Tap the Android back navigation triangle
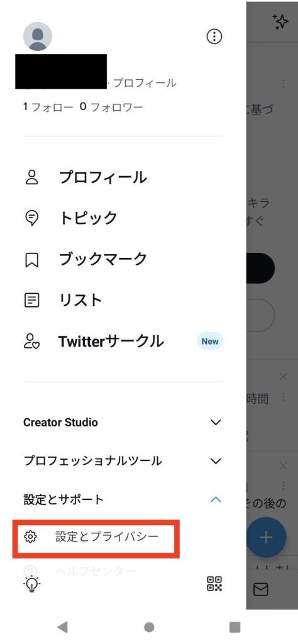The width and height of the screenshot is (298, 644). coord(62,627)
